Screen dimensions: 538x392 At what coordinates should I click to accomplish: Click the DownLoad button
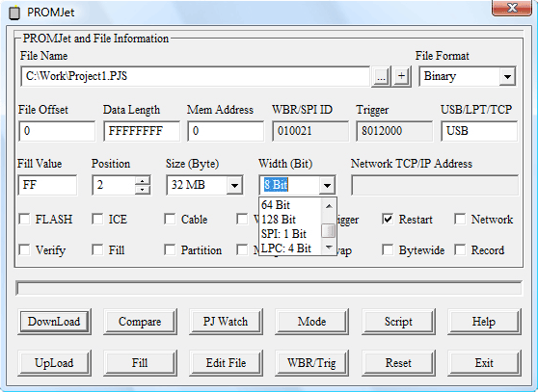(54, 322)
